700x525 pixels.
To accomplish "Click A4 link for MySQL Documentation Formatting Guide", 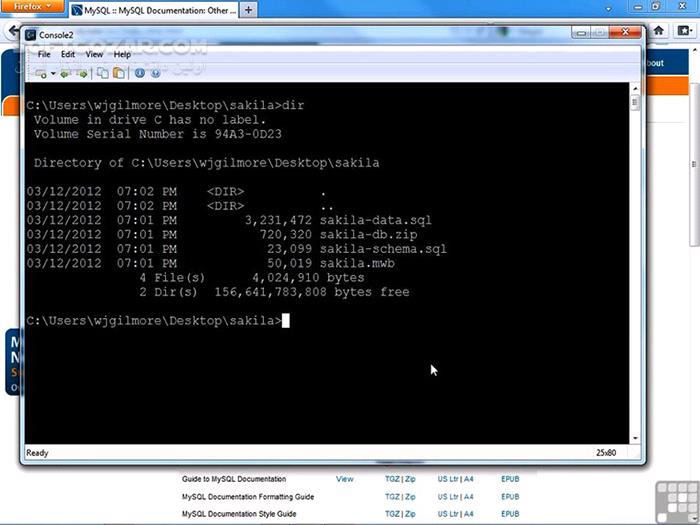I will point(468,497).
